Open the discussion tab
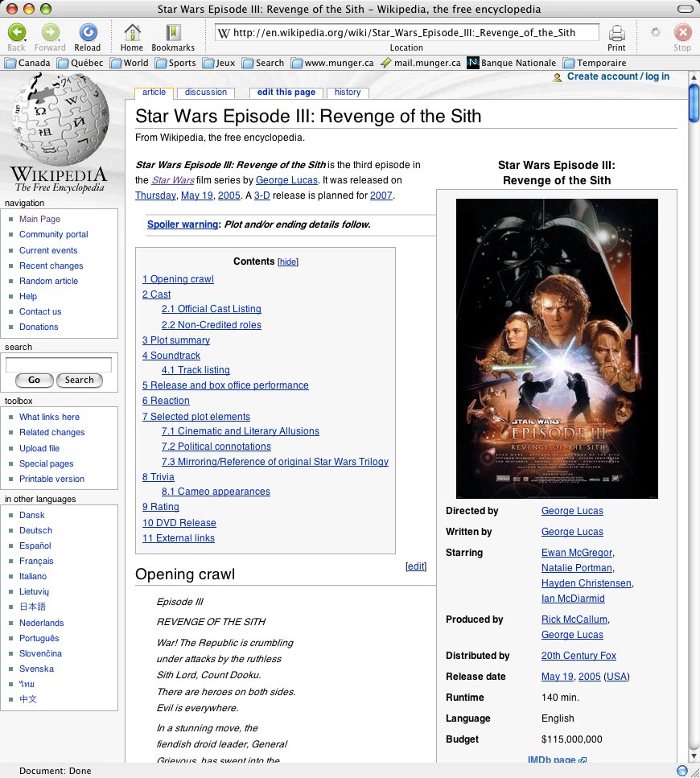The image size is (700, 778). point(206,93)
